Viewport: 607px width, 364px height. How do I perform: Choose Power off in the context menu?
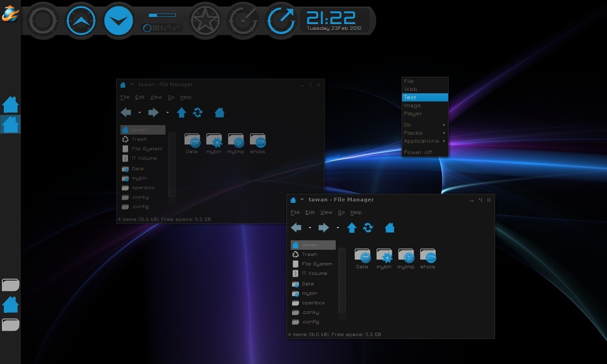(425, 152)
